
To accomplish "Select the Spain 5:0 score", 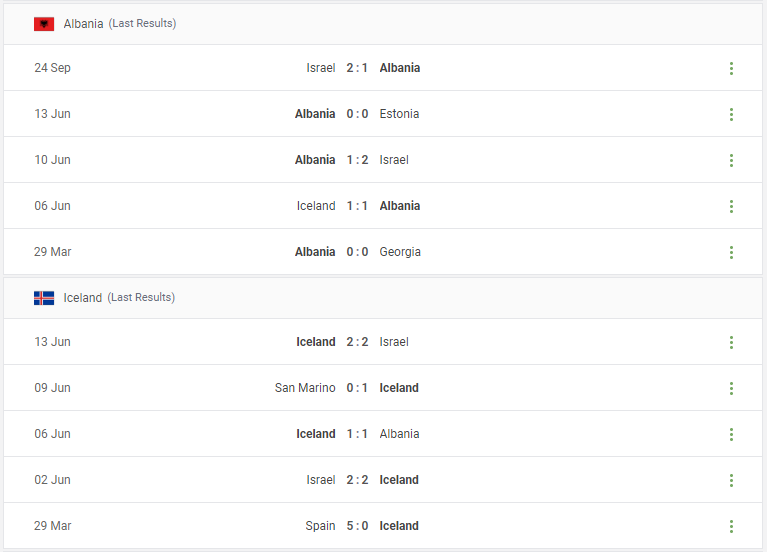I will pos(357,526).
